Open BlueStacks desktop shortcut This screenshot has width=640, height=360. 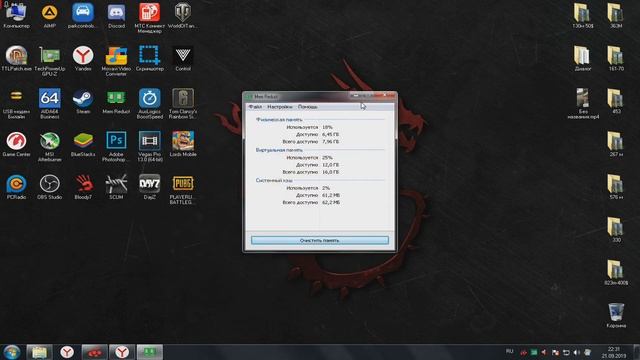[x=83, y=144]
